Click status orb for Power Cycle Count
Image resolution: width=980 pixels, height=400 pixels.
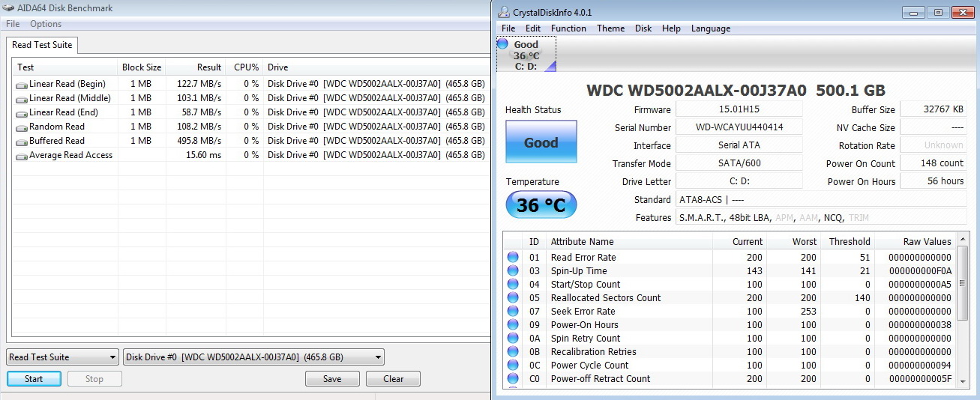[x=513, y=365]
